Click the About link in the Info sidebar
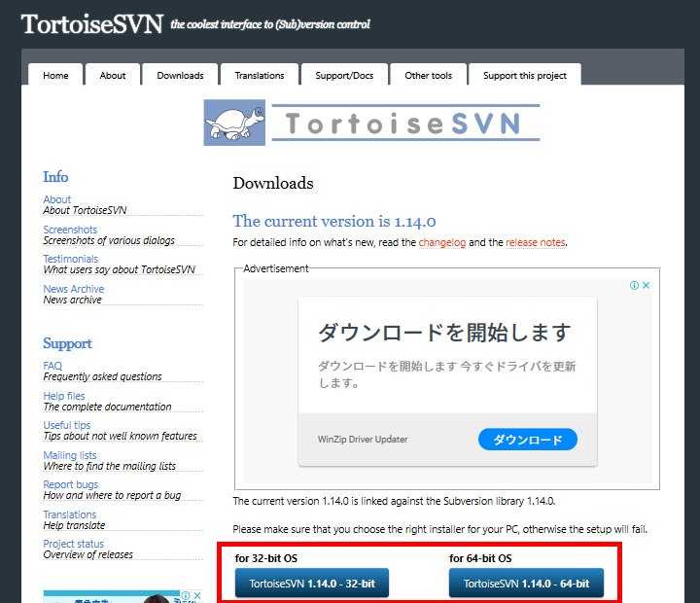700x603 pixels. point(57,199)
